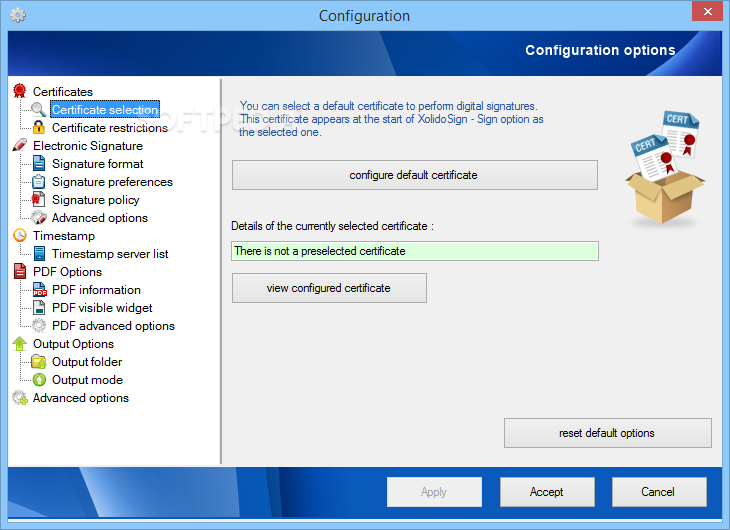Click the magnifier icon beside Certificate selection
The width and height of the screenshot is (730, 530).
[x=39, y=109]
